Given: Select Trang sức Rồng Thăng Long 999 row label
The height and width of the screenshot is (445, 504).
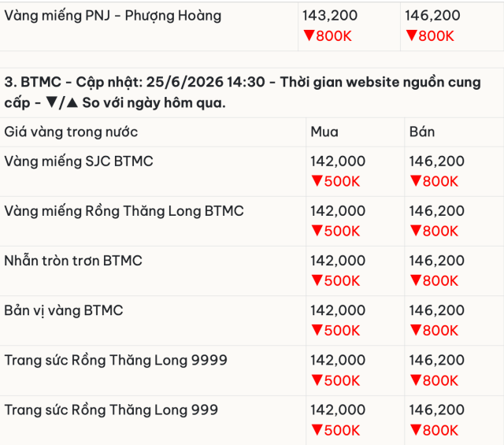Looking at the screenshot, I should [111, 410].
